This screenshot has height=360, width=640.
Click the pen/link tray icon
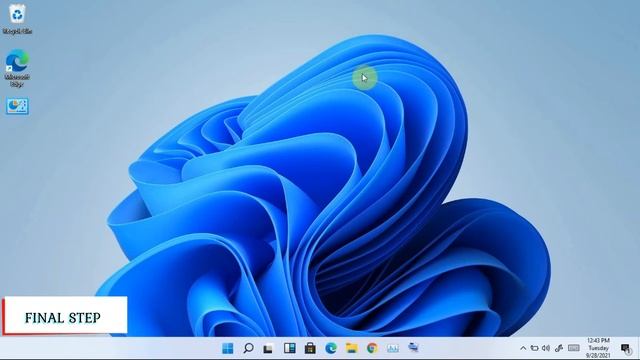pyautogui.click(x=559, y=348)
